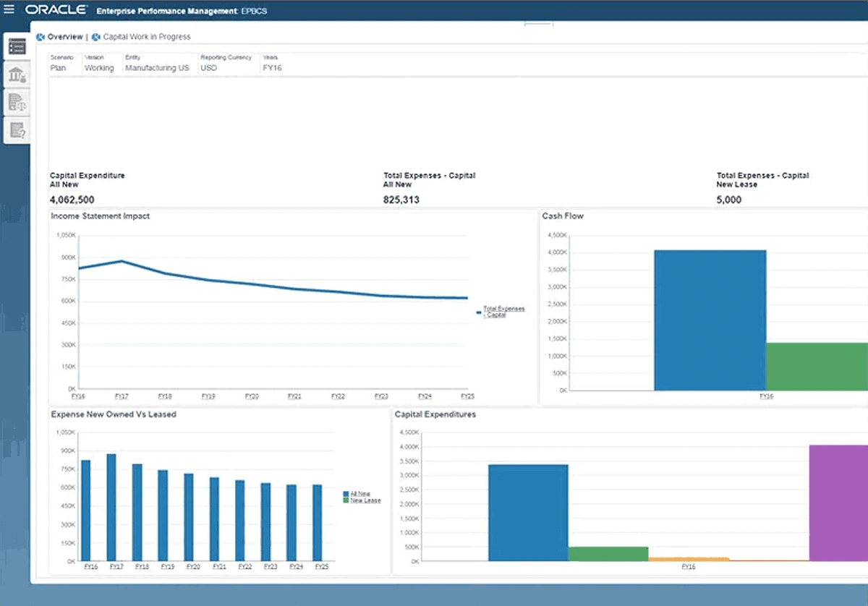Open the bank building sidebar icon
Viewport: 868px width, 606px height.
pos(17,74)
